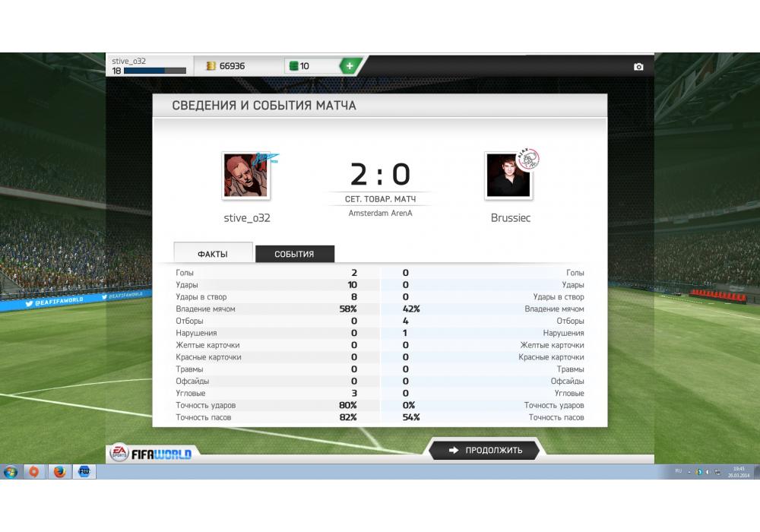Click the 82% pass accuracy value
Image resolution: width=760 pixels, height=532 pixels.
[x=348, y=417]
